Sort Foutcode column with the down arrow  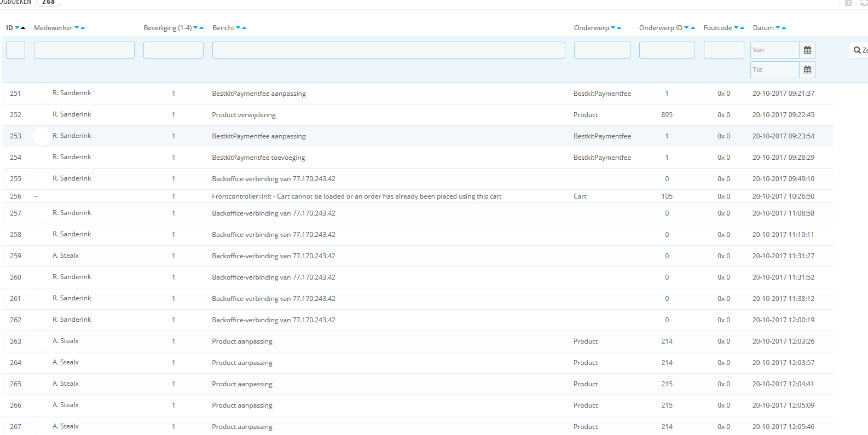736,28
